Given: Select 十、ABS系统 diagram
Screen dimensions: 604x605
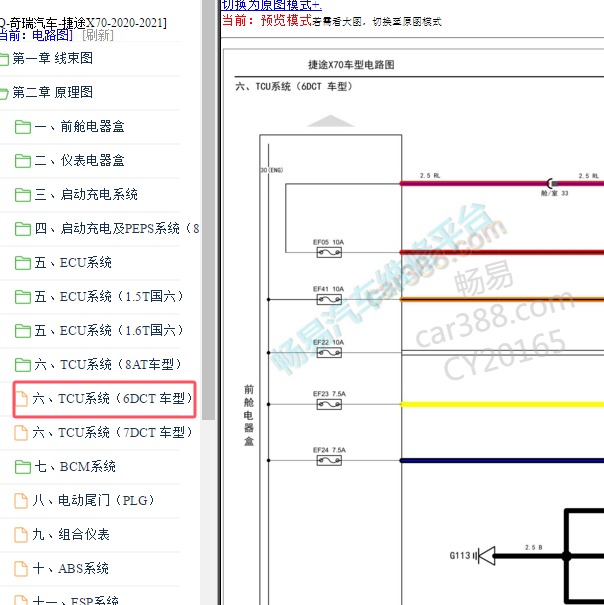Looking at the screenshot, I should pos(71,568).
